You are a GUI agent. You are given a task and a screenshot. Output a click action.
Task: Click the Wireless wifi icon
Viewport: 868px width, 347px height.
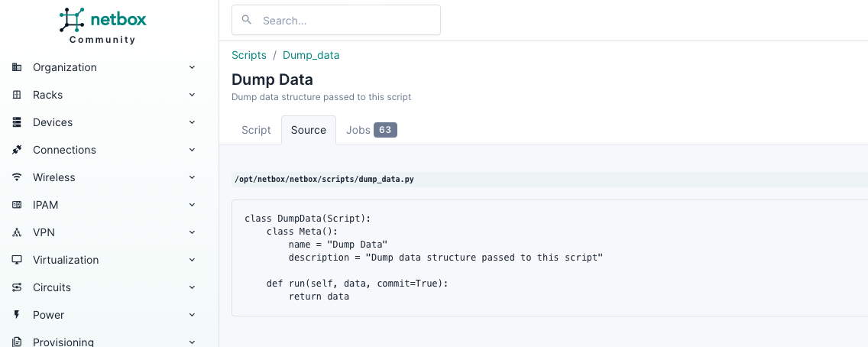(x=17, y=177)
